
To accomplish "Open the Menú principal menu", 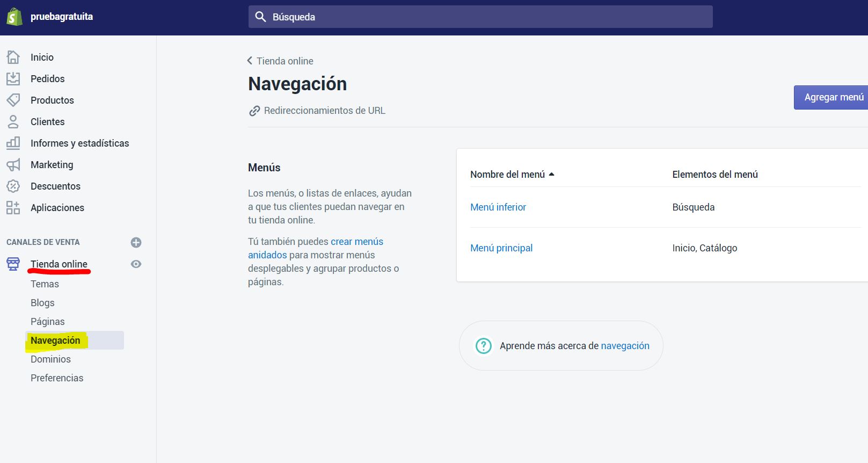I will pyautogui.click(x=501, y=248).
